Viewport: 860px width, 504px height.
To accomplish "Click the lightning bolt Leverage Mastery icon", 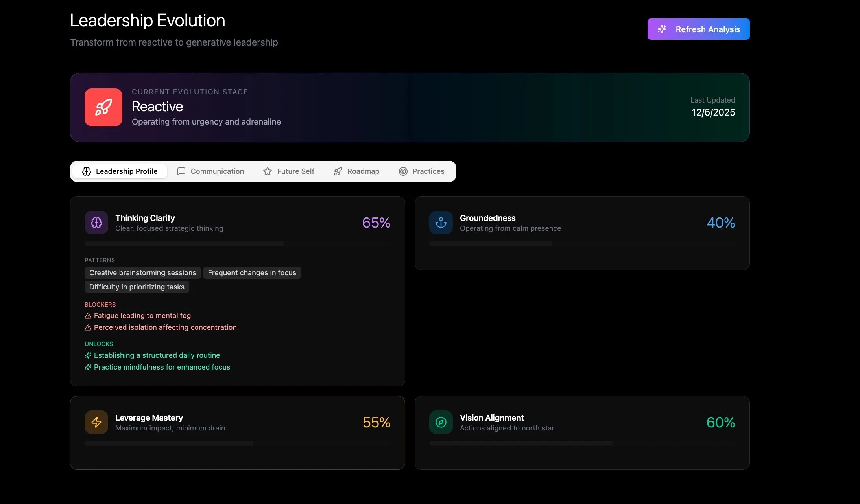I will (96, 422).
